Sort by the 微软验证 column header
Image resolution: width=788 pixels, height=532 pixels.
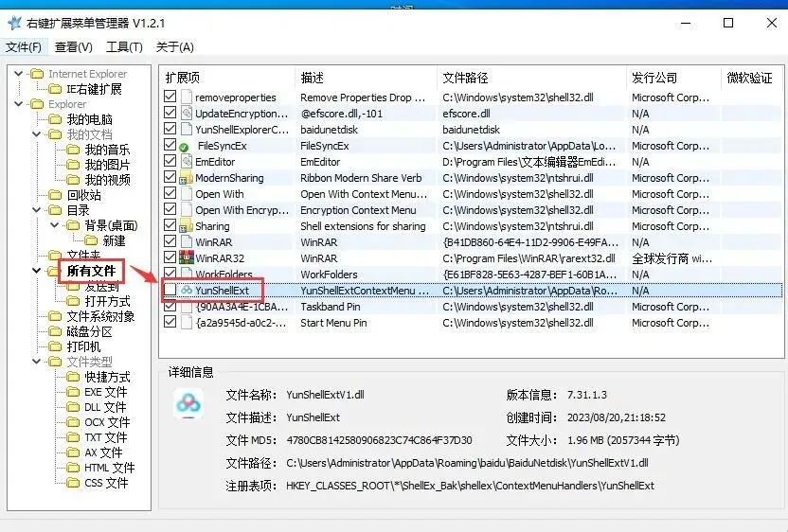[749, 78]
